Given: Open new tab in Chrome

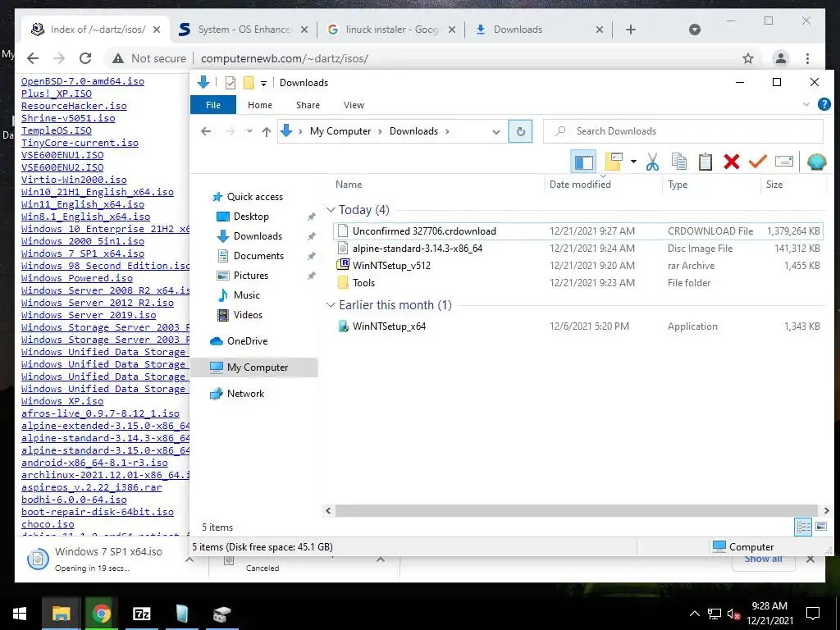Looking at the screenshot, I should point(631,30).
